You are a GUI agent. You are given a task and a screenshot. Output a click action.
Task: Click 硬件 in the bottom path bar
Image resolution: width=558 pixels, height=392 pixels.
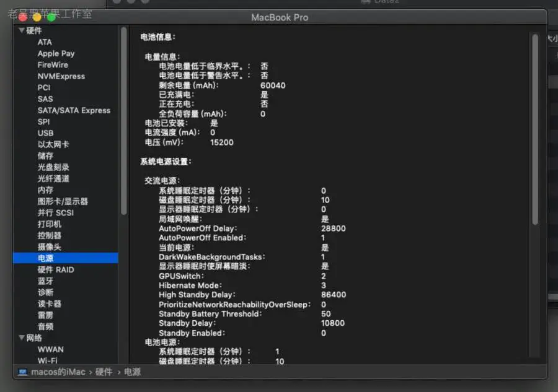(x=104, y=372)
